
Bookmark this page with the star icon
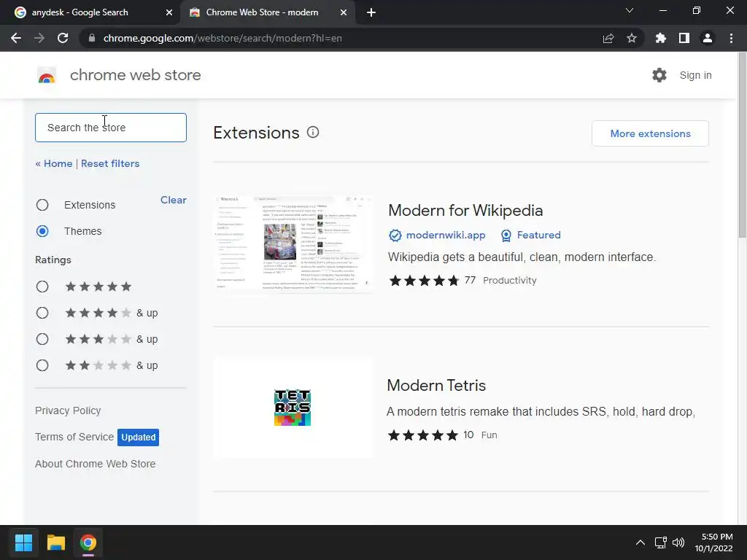click(x=631, y=38)
